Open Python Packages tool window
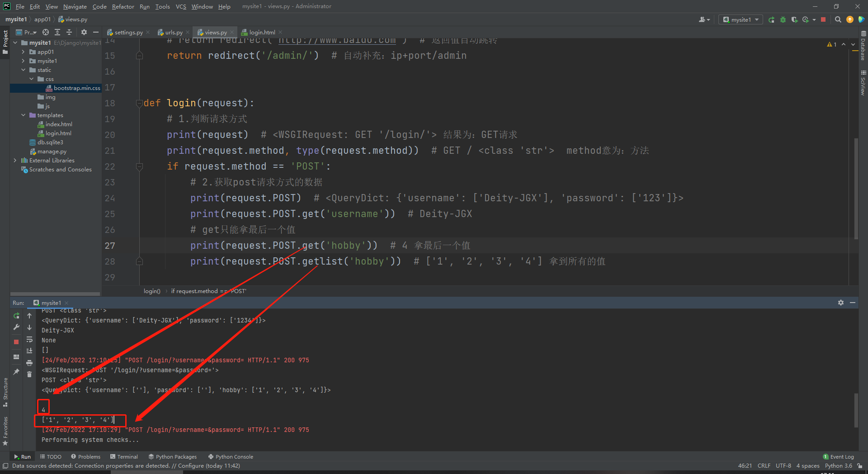Viewport: 868px width, 474px height. point(173,457)
